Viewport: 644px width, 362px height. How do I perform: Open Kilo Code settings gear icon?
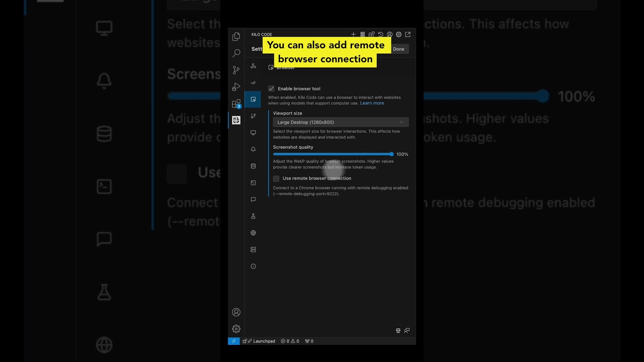point(398,35)
